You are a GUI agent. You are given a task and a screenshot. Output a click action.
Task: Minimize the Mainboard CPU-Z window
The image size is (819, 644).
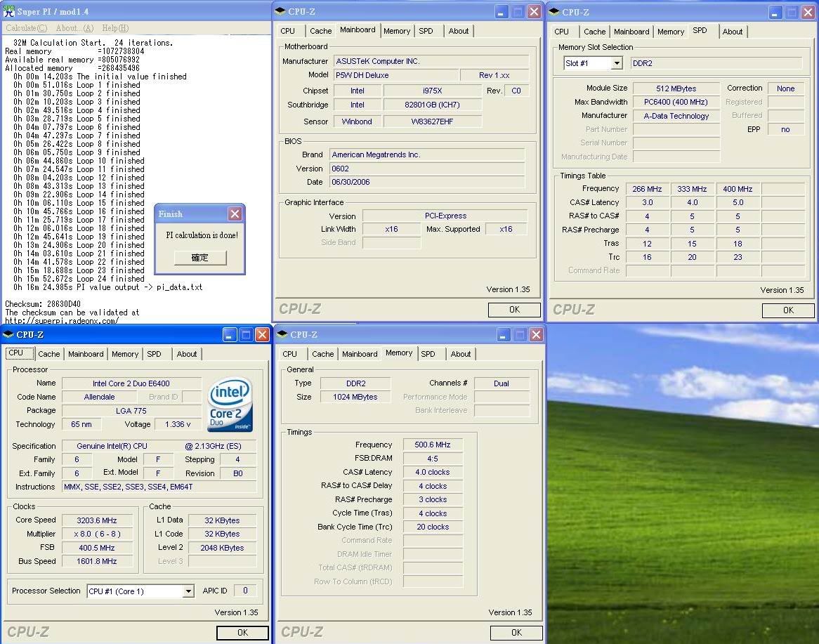click(500, 11)
